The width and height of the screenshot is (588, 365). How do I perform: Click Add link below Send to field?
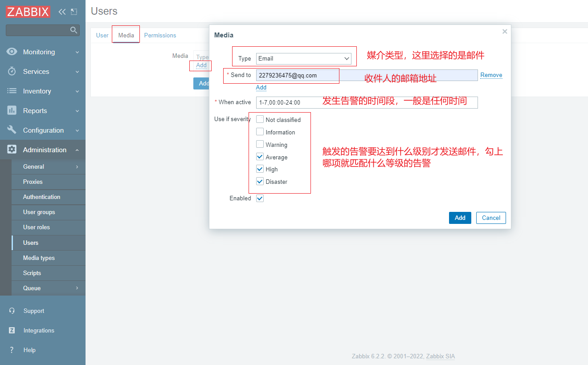point(261,88)
